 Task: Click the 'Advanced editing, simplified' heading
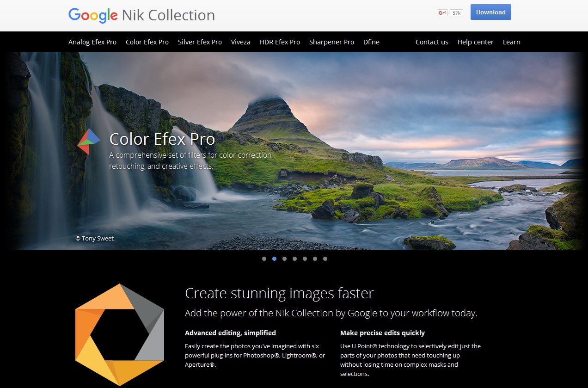[230, 333]
